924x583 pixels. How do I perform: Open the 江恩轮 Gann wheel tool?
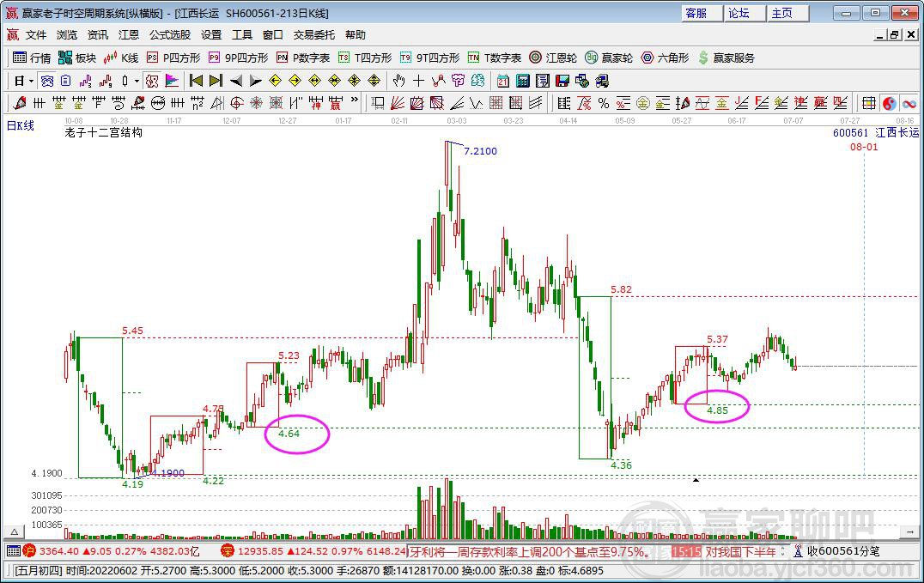click(x=553, y=58)
